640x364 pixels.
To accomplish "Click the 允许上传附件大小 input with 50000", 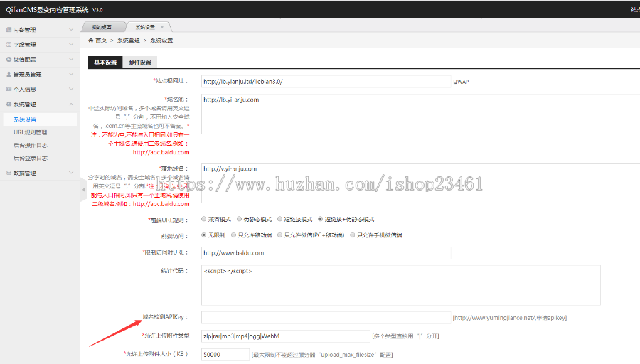I will [x=225, y=355].
